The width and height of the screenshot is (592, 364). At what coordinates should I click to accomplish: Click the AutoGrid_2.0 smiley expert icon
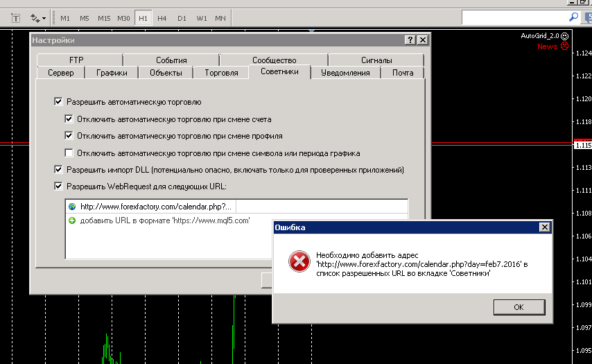pyautogui.click(x=564, y=36)
